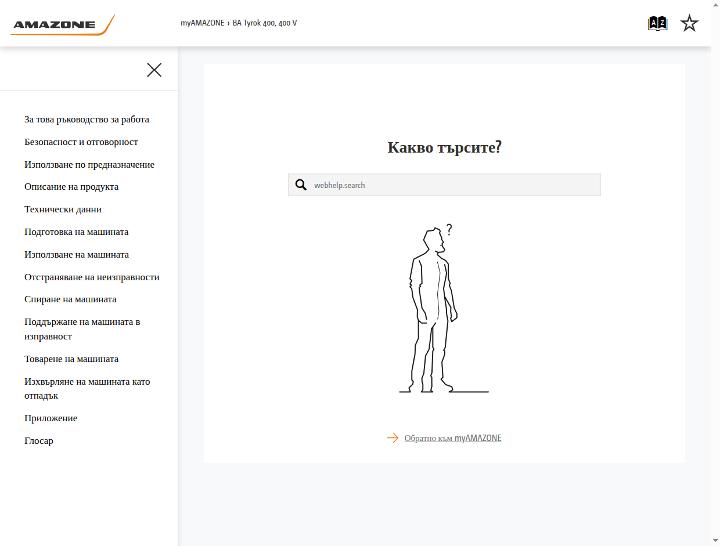The width and height of the screenshot is (720, 546).
Task: Open Подготовка на машината
Action: (76, 232)
